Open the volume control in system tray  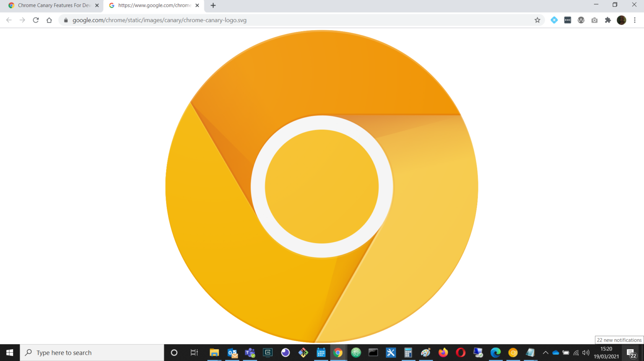[x=586, y=353]
